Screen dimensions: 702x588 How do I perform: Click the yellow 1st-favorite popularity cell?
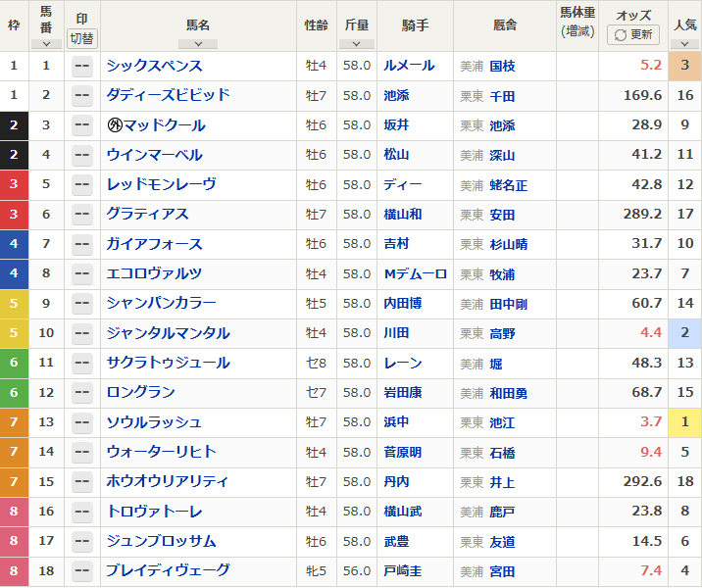click(x=682, y=422)
